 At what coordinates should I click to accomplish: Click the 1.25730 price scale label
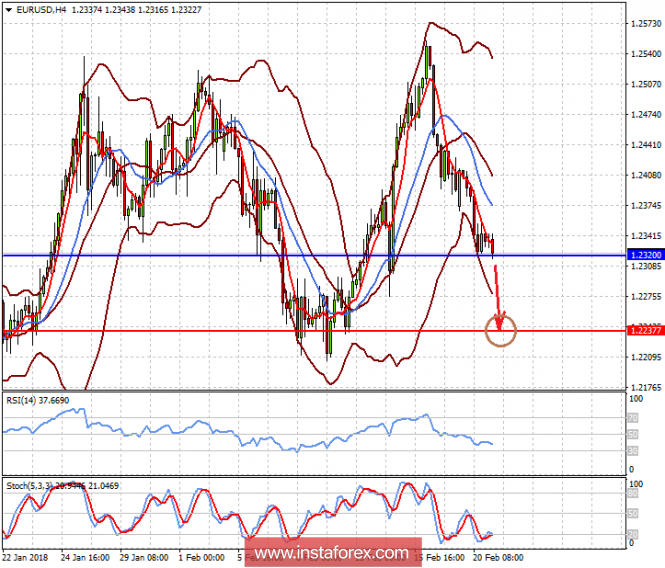pos(646,24)
